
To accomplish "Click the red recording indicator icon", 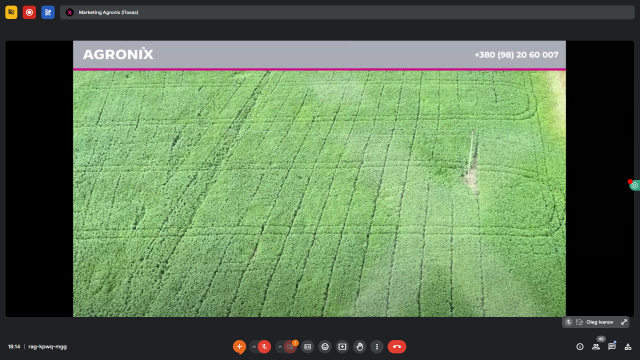I will click(29, 12).
